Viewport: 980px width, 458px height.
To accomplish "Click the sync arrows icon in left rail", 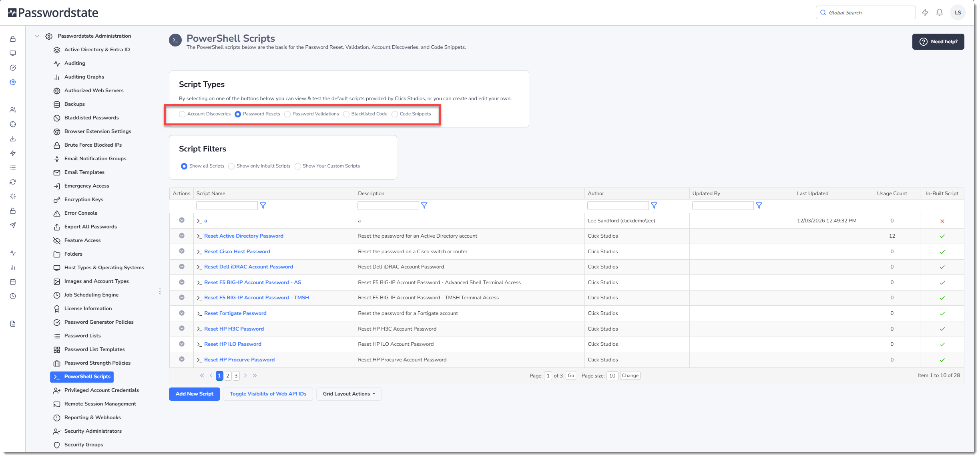I will [x=13, y=182].
